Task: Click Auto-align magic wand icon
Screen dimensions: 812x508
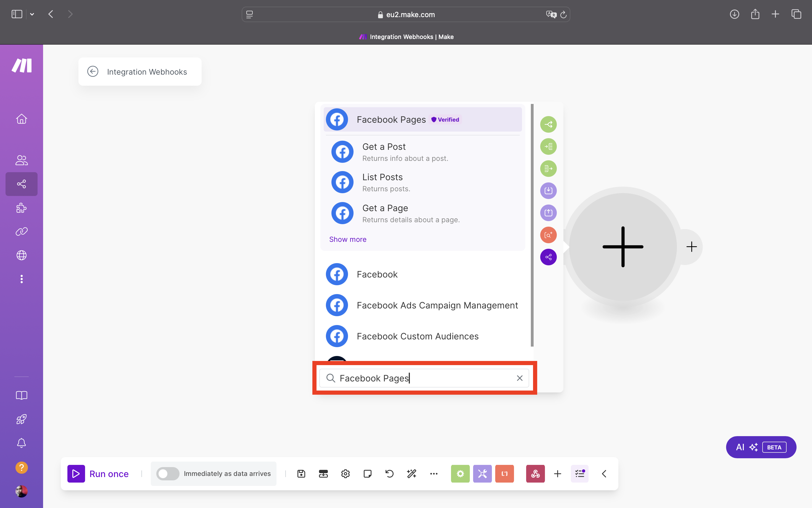Action: [412, 474]
